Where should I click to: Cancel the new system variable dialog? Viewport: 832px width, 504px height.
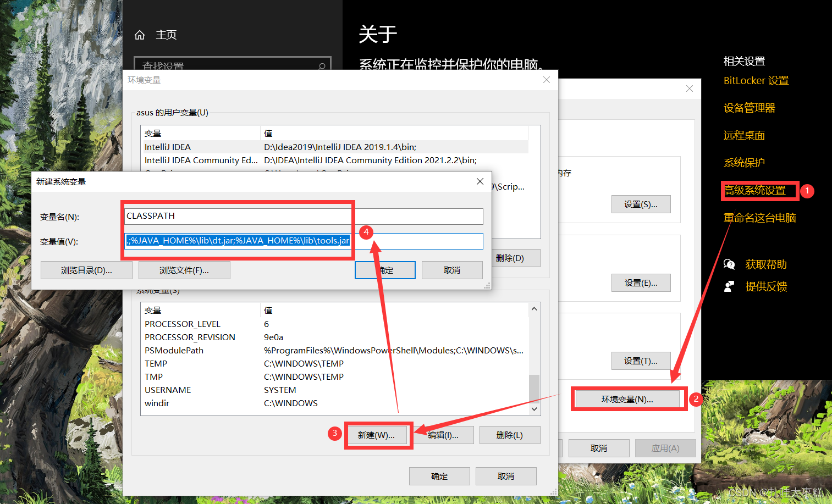tap(452, 270)
